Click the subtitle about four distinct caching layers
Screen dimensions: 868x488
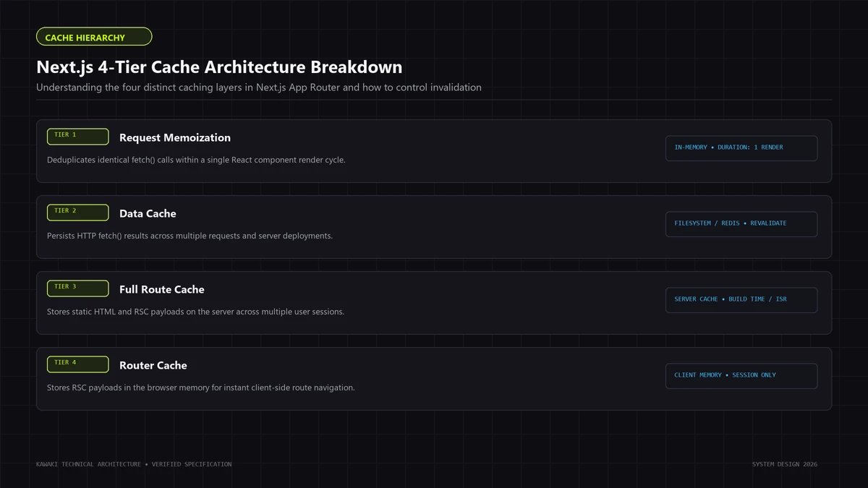259,87
